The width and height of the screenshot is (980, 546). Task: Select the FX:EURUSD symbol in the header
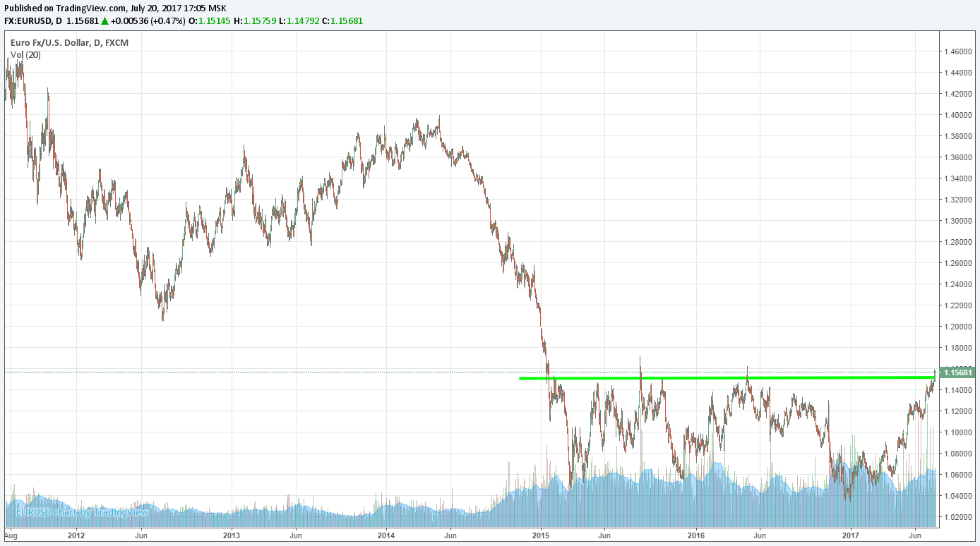28,21
